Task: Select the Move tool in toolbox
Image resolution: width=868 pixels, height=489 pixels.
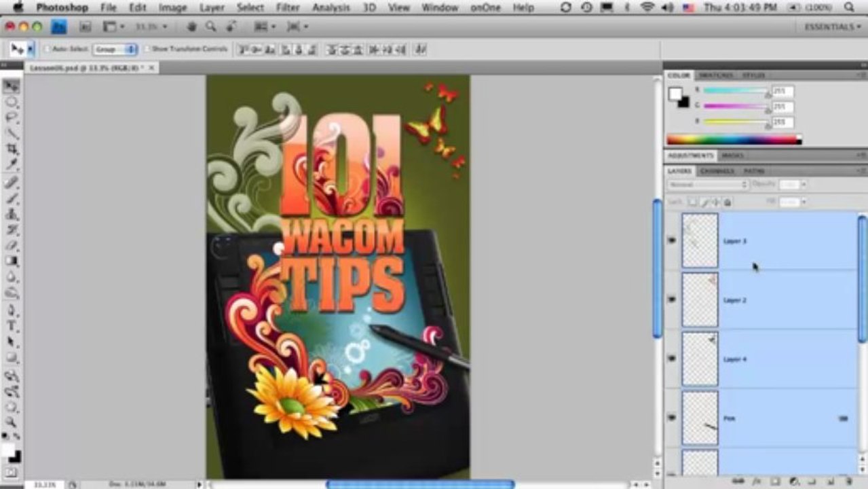Action: pyautogui.click(x=12, y=86)
